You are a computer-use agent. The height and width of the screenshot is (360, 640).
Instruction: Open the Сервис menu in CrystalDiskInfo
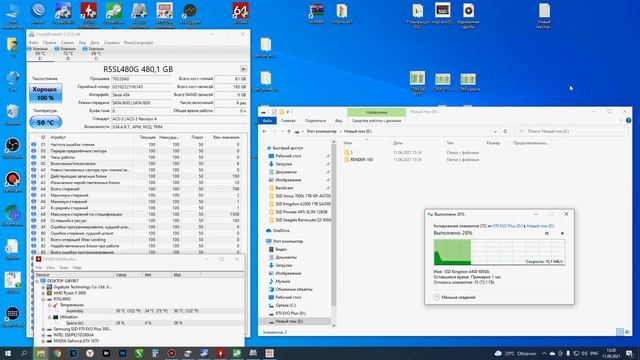pos(67,42)
